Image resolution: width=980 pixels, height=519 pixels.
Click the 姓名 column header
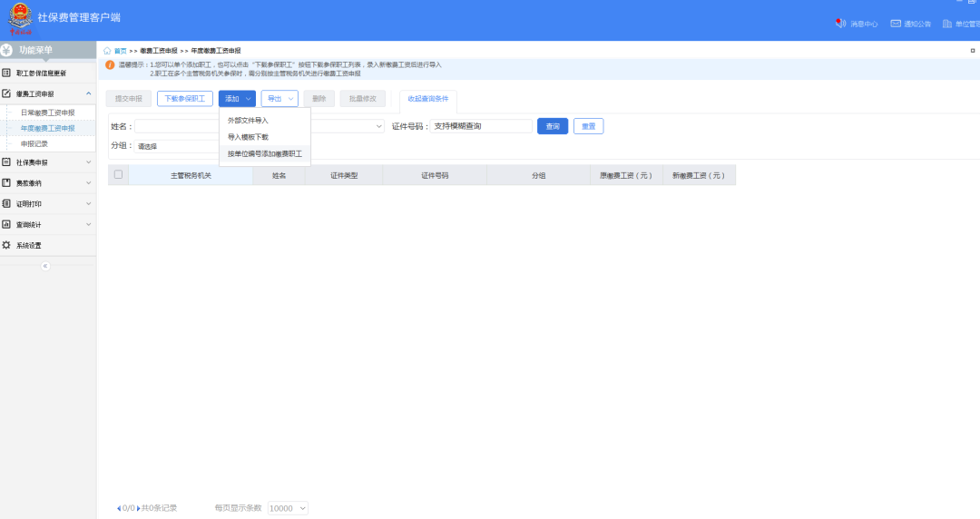click(279, 176)
